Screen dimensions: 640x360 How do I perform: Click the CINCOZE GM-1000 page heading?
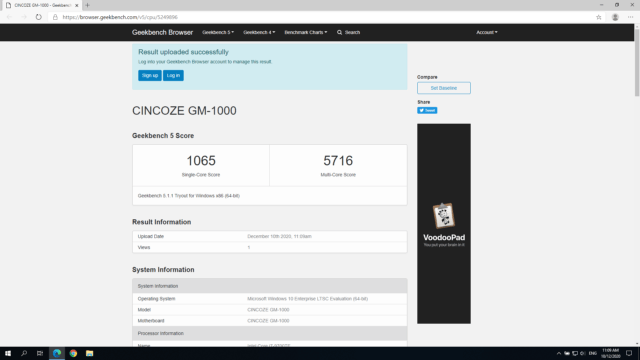pos(184,111)
